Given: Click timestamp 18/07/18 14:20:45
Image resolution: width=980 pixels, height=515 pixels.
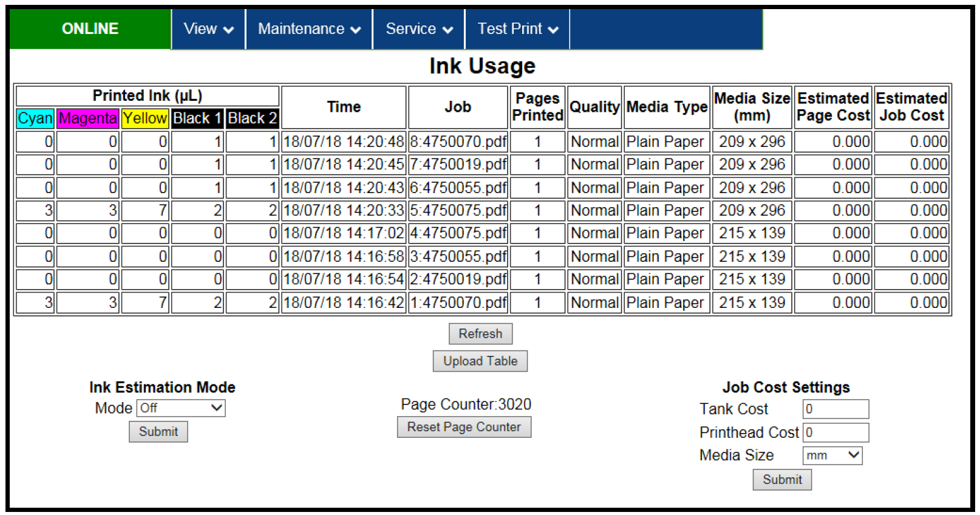Looking at the screenshot, I should coord(344,165).
